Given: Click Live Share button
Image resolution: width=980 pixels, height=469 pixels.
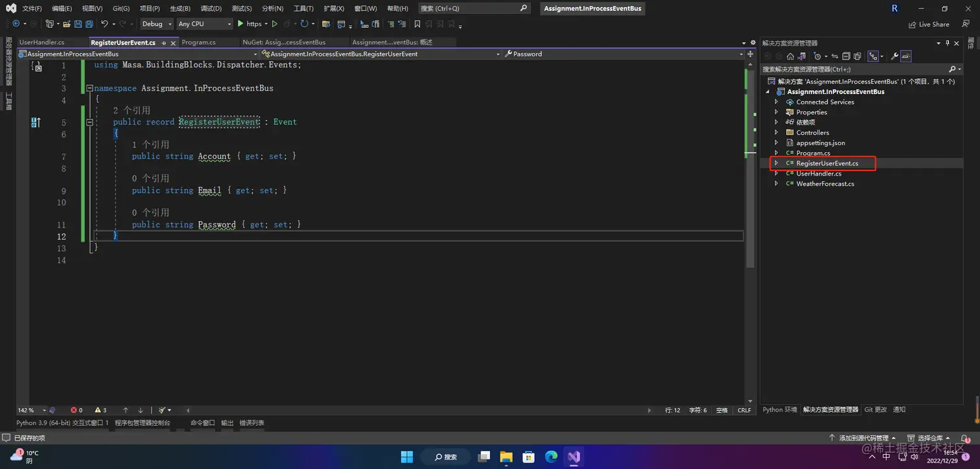Looking at the screenshot, I should [929, 24].
